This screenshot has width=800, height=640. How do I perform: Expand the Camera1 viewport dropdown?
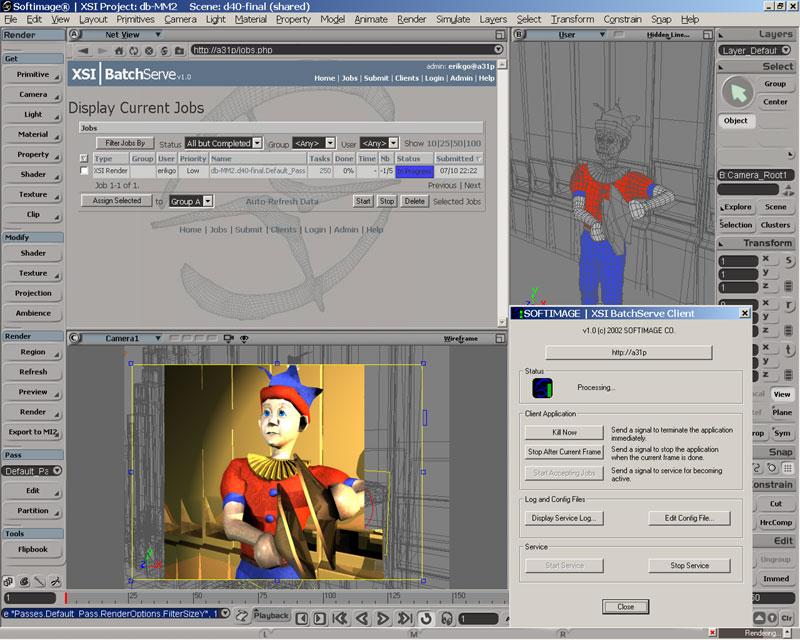[158, 338]
